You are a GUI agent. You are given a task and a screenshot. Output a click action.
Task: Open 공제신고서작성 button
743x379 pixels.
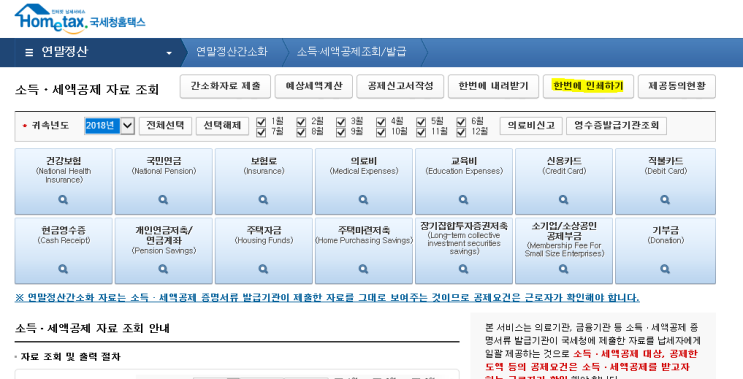[400, 86]
